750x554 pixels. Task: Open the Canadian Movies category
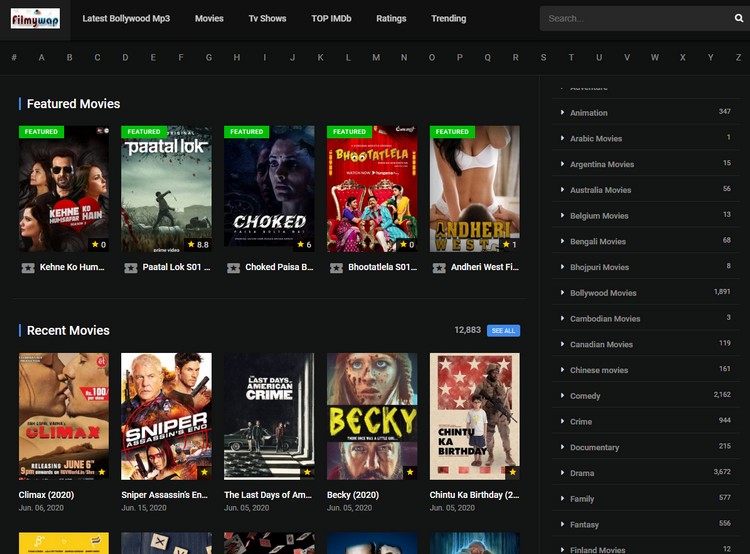(601, 344)
